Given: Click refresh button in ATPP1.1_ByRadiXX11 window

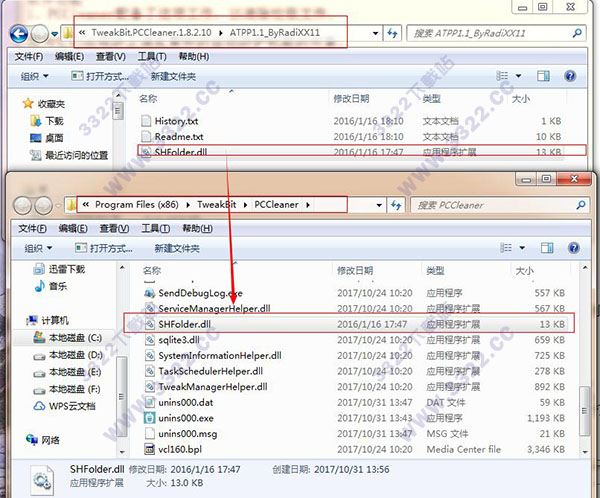Looking at the screenshot, I should 392,33.
